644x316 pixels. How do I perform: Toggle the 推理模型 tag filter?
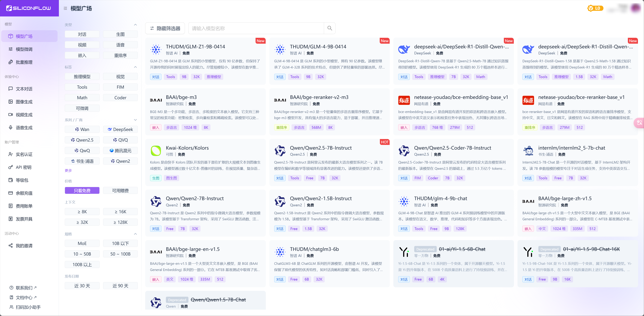click(x=82, y=77)
